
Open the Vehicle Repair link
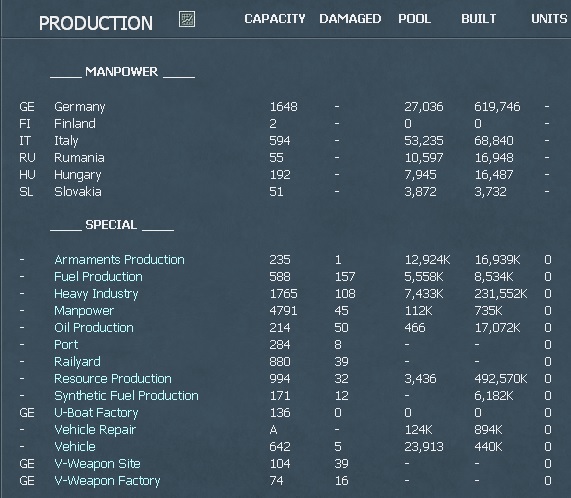click(x=95, y=430)
